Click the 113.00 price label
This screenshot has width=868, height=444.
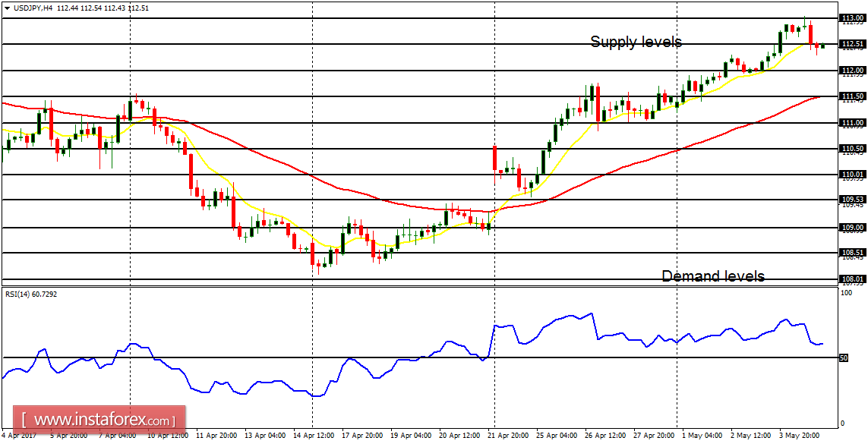tap(853, 18)
